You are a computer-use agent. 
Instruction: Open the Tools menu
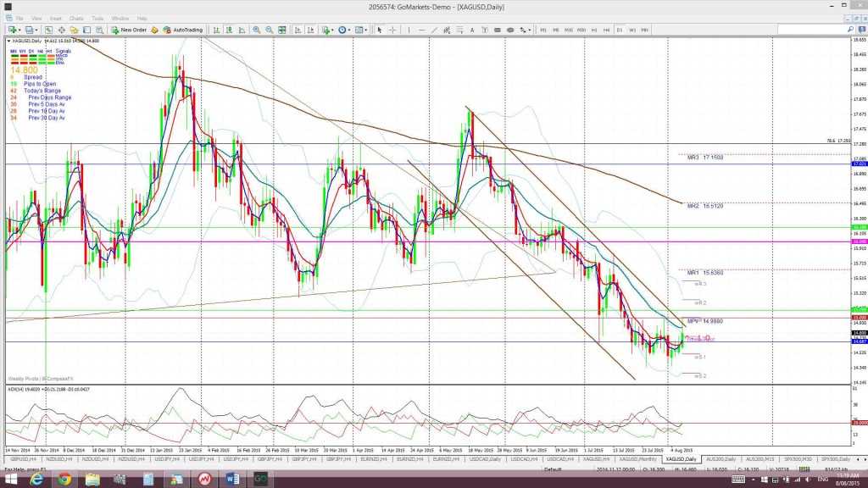97,19
